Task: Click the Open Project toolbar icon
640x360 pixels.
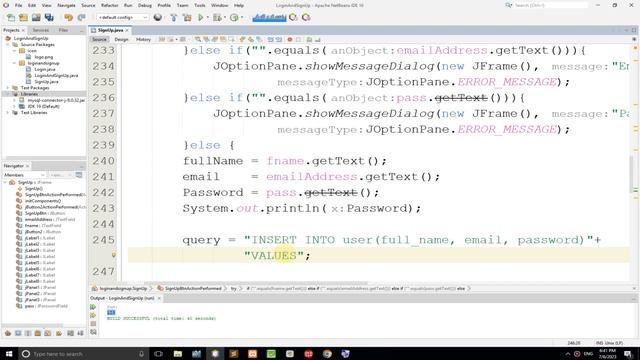Action: (36, 18)
